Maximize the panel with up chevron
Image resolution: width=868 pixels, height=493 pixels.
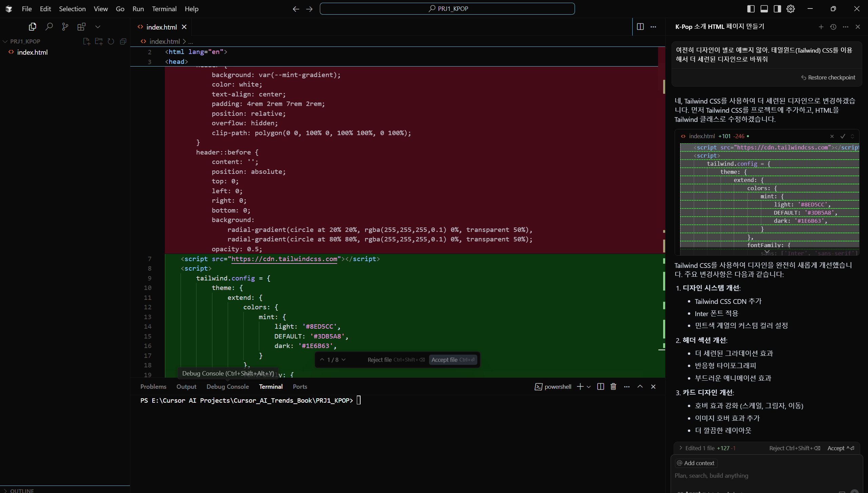click(x=640, y=386)
